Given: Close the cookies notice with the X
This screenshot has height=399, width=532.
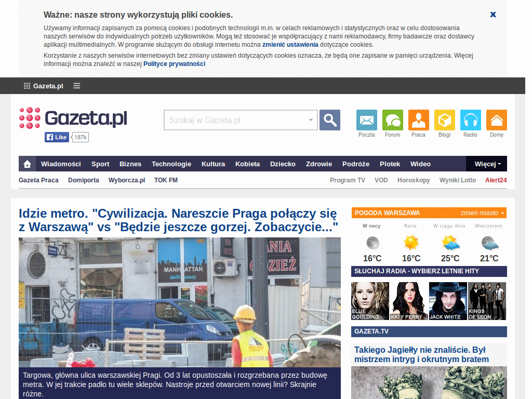Looking at the screenshot, I should [493, 14].
